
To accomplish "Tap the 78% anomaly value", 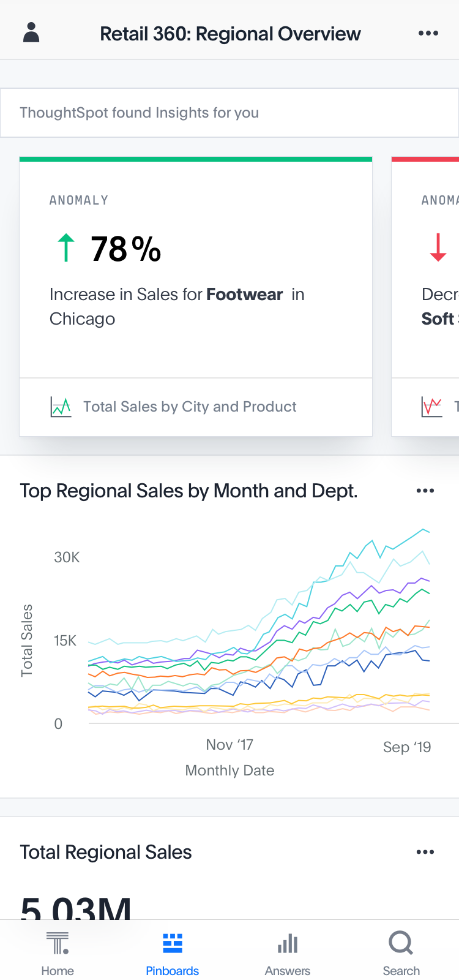I will [x=125, y=249].
